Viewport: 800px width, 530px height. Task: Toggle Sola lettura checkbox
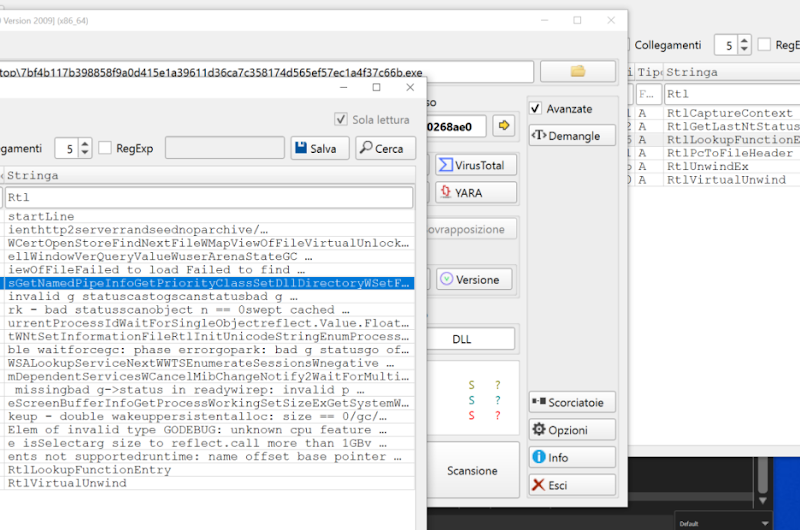point(341,119)
